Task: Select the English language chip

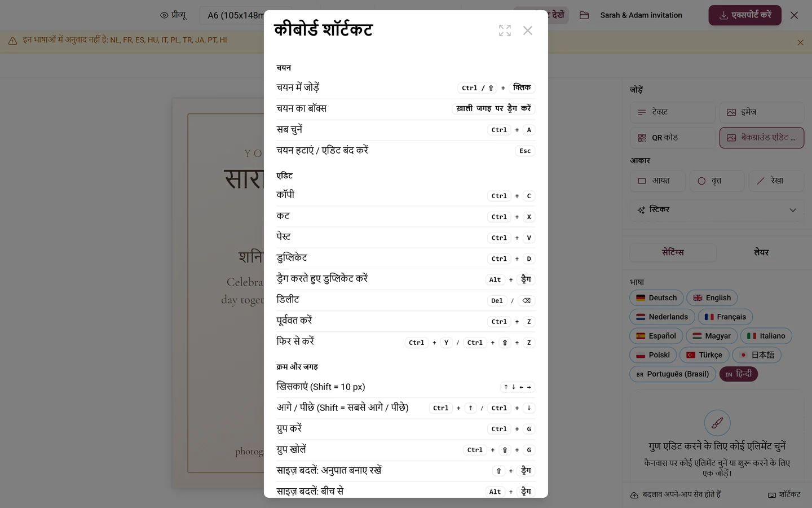Action: point(712,298)
